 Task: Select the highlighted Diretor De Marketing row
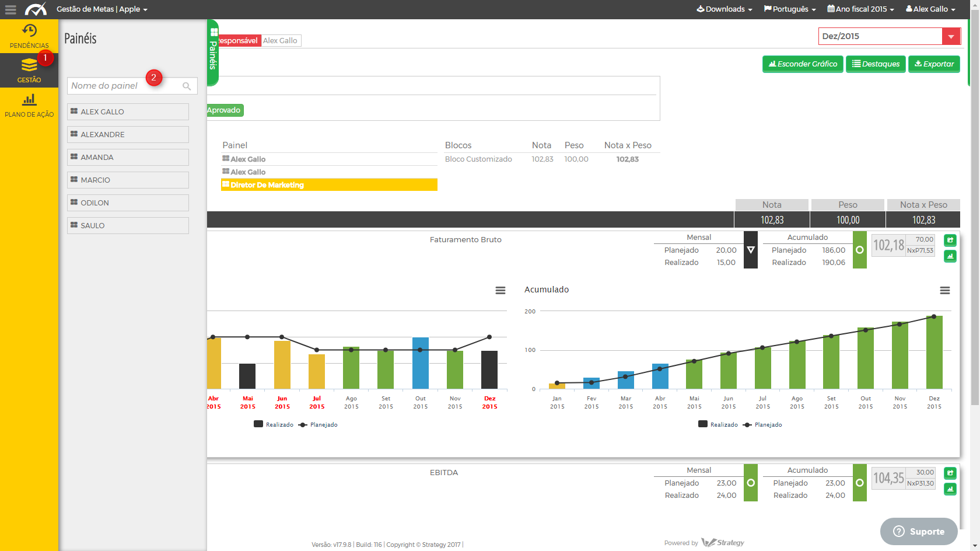[329, 185]
